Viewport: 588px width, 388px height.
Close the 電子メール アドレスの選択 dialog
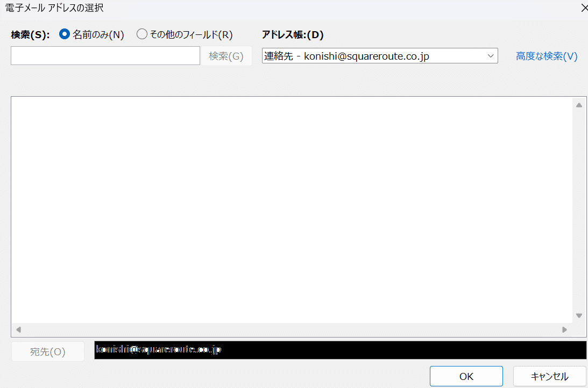tap(584, 8)
